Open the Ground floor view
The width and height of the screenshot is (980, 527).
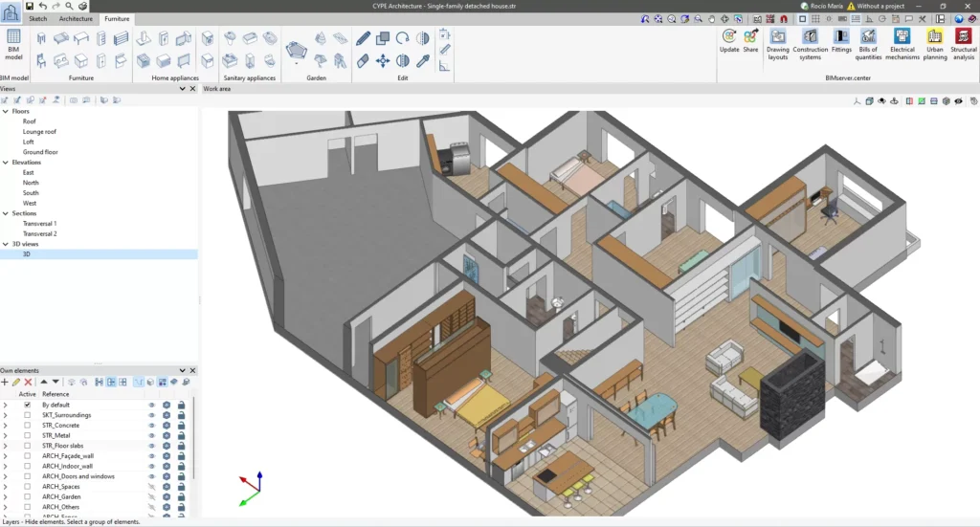(40, 152)
